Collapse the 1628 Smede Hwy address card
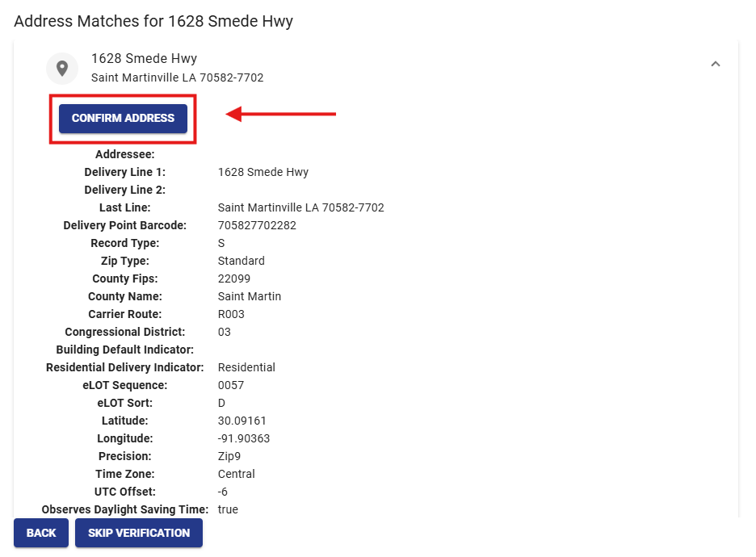Viewport: 756px width, 557px height. pyautogui.click(x=716, y=64)
